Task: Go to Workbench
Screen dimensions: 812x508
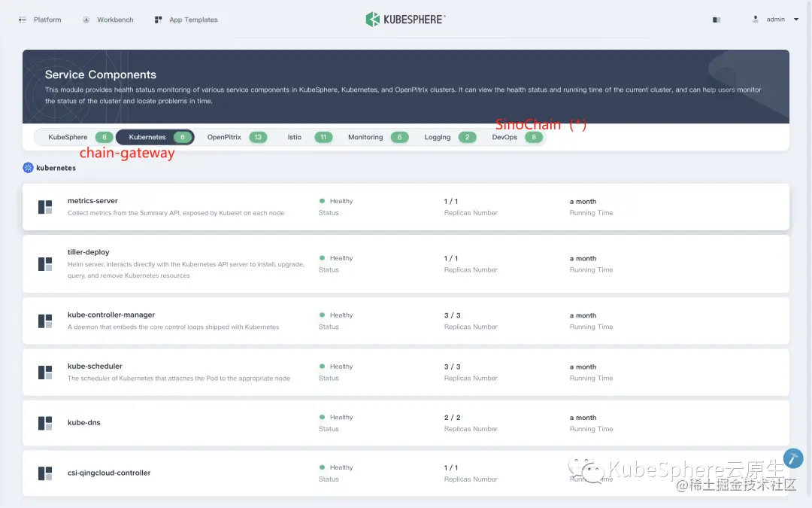Action: (115, 20)
